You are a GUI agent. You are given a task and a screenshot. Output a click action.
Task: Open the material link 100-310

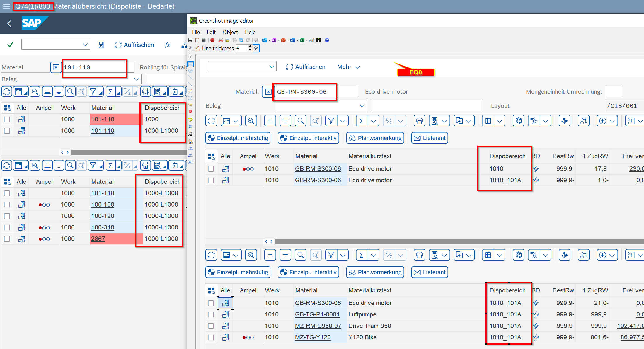(x=103, y=227)
